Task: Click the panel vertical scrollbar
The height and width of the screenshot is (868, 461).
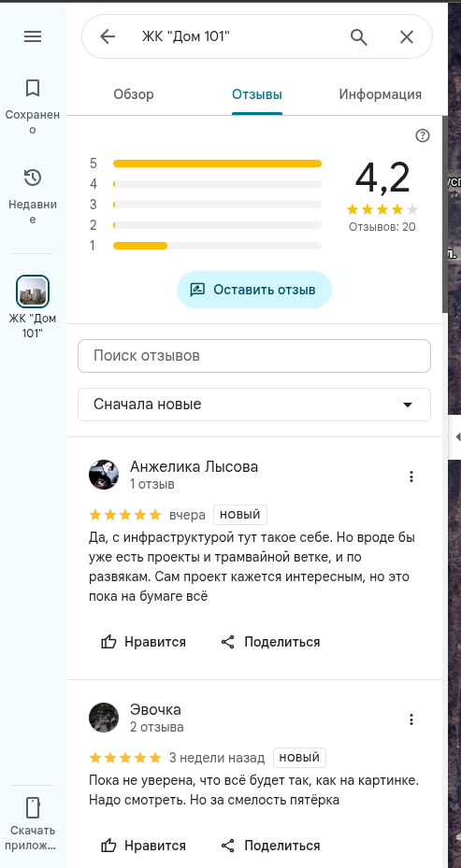Action: [445, 215]
